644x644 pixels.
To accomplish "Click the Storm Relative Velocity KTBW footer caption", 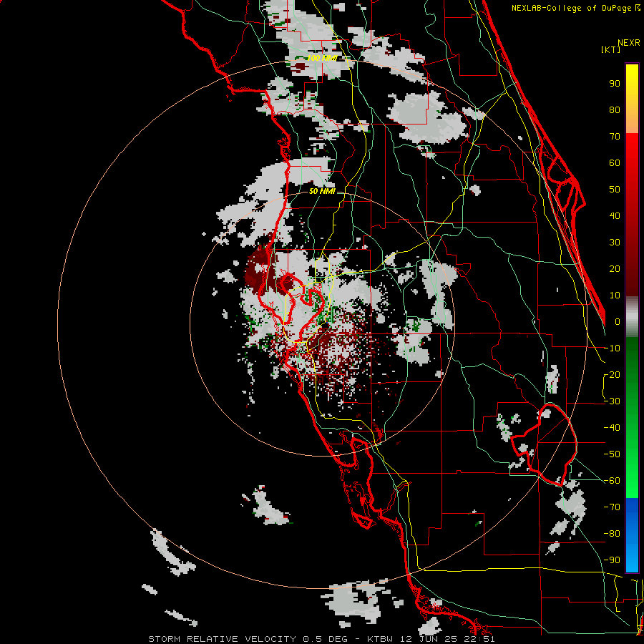I will point(321,639).
